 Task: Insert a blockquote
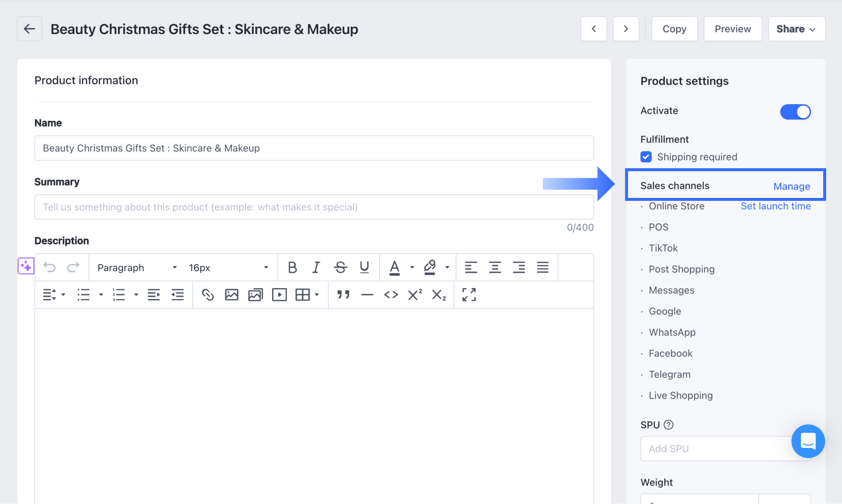[343, 295]
